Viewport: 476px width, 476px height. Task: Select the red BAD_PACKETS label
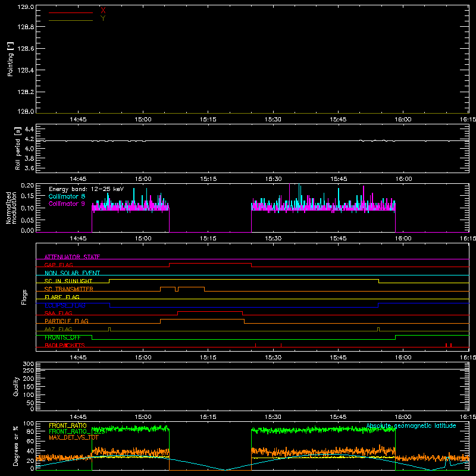point(65,345)
